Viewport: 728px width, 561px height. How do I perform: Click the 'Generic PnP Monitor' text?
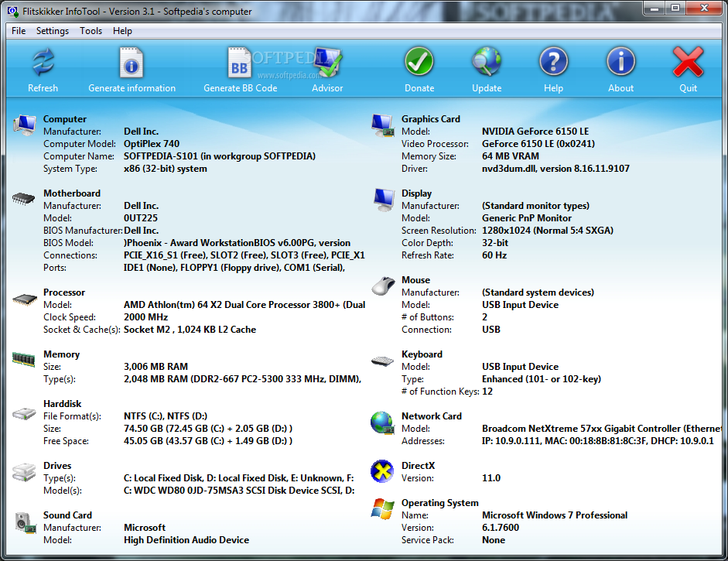(527, 217)
